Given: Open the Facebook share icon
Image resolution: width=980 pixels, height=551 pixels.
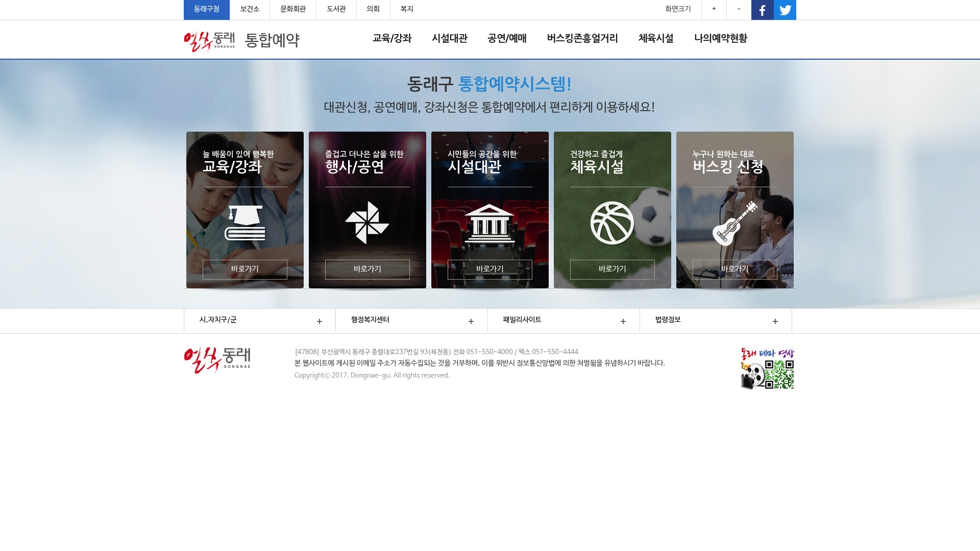Looking at the screenshot, I should [762, 10].
